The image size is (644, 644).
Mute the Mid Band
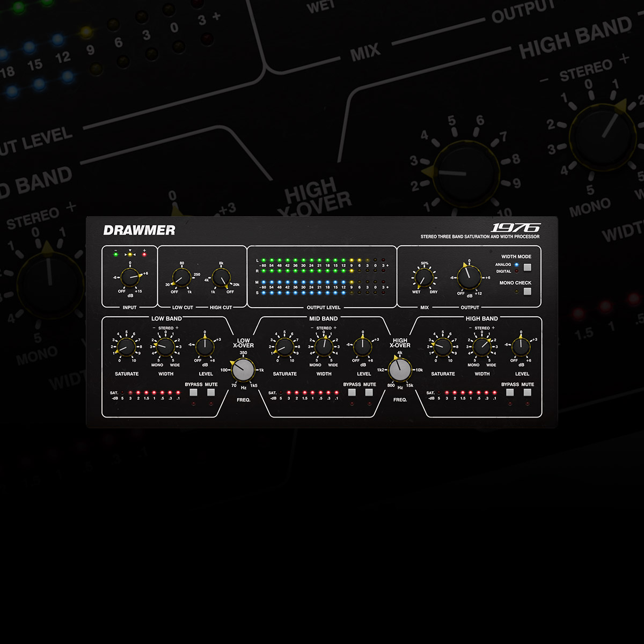point(369,392)
